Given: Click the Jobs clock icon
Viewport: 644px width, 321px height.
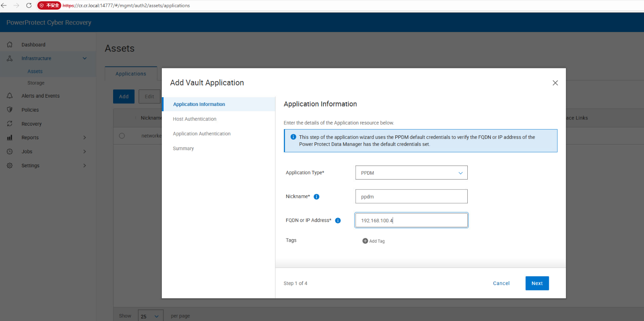Looking at the screenshot, I should pyautogui.click(x=10, y=152).
